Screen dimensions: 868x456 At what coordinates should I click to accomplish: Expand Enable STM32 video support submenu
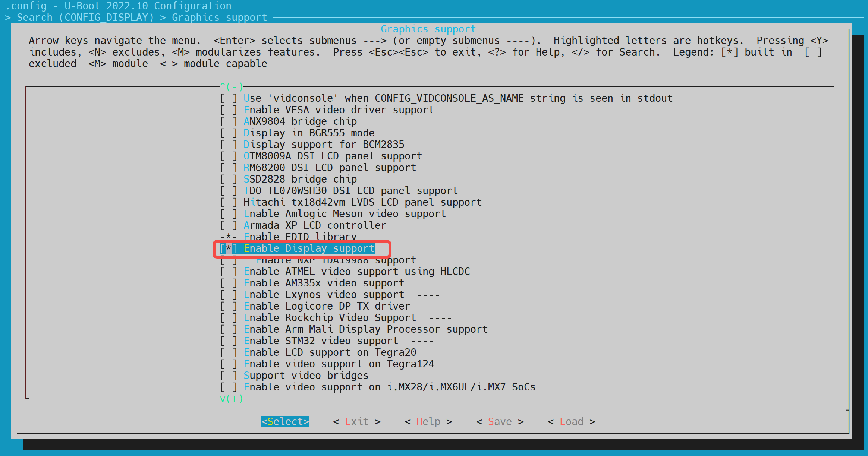point(321,341)
